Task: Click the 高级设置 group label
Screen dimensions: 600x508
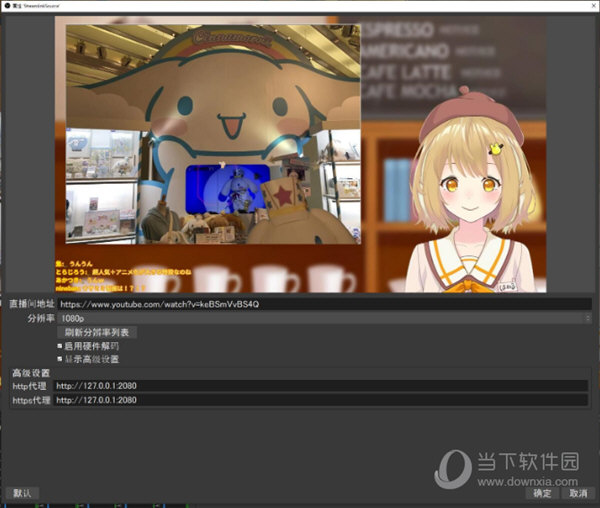Action: (x=31, y=373)
